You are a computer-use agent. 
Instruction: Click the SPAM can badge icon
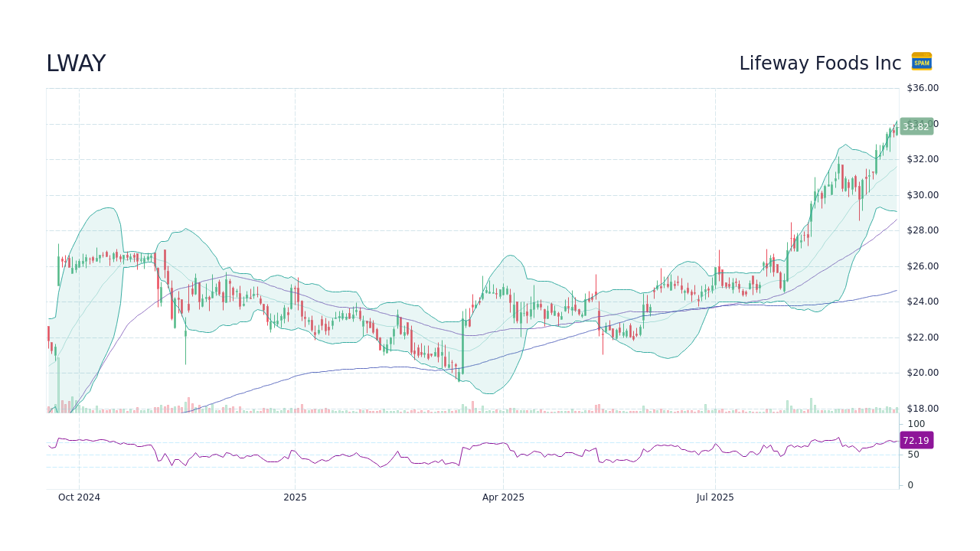[921, 61]
